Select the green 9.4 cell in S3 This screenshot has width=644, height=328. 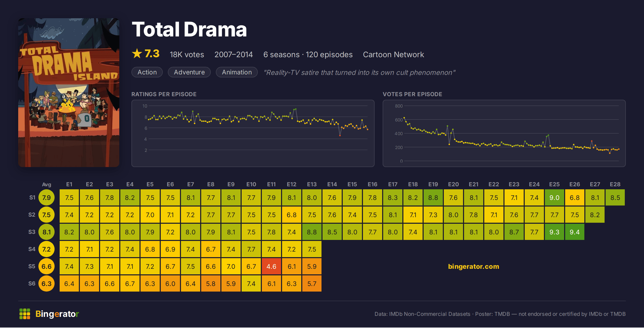575,232
